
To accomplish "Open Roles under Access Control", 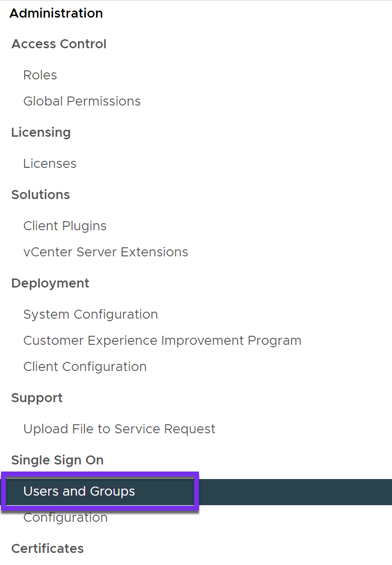I will coord(40,75).
